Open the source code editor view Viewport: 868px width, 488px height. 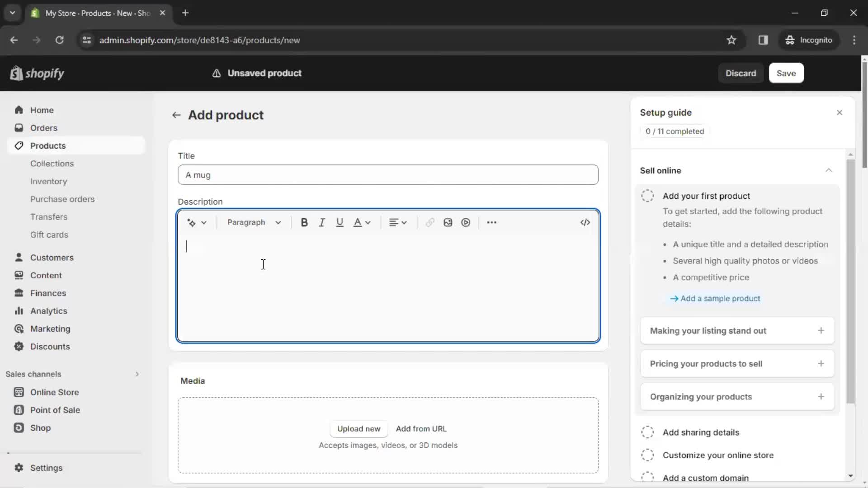(585, 222)
